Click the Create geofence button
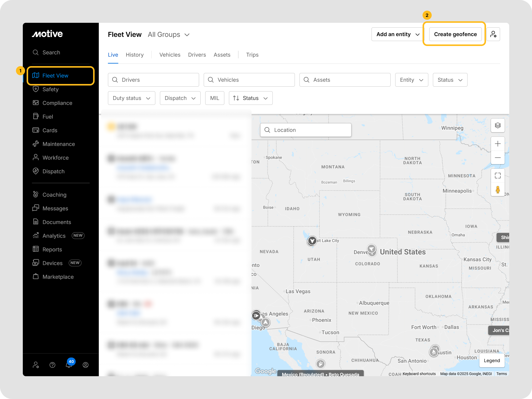The width and height of the screenshot is (532, 399). tap(455, 34)
